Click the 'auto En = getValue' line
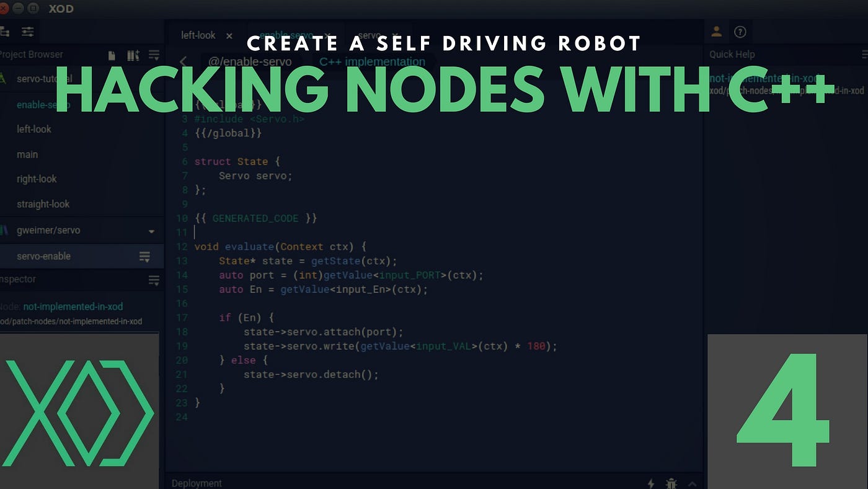Image resolution: width=868 pixels, height=489 pixels. (x=323, y=289)
